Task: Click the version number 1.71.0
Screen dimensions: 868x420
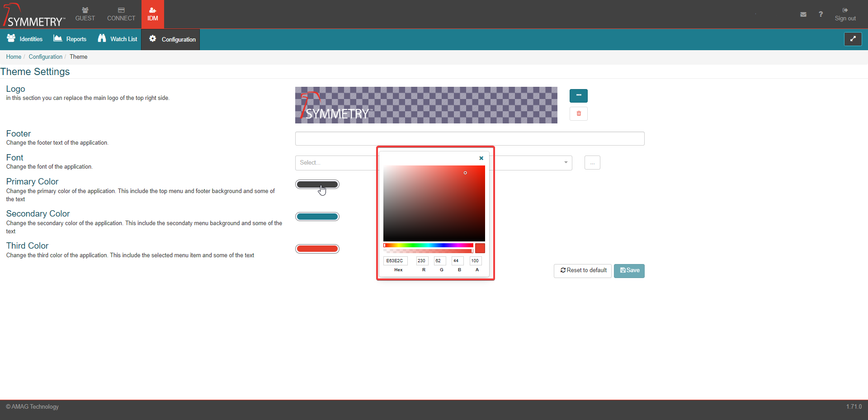Action: [x=854, y=406]
